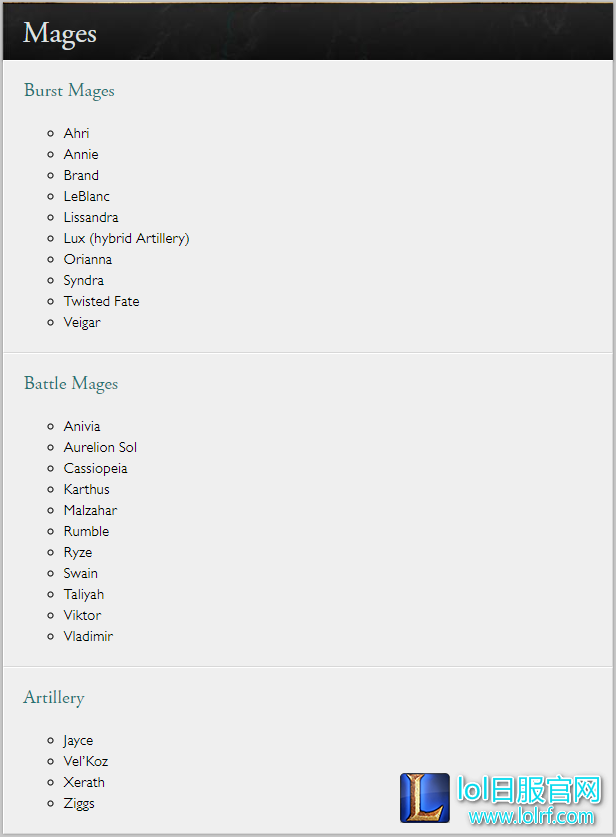Open the Aurelion Sol entry

[x=100, y=447]
